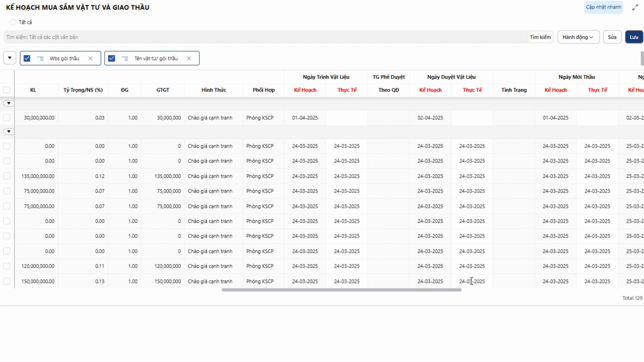
Task: Click the Tìm kiếm search button
Action: [540, 37]
